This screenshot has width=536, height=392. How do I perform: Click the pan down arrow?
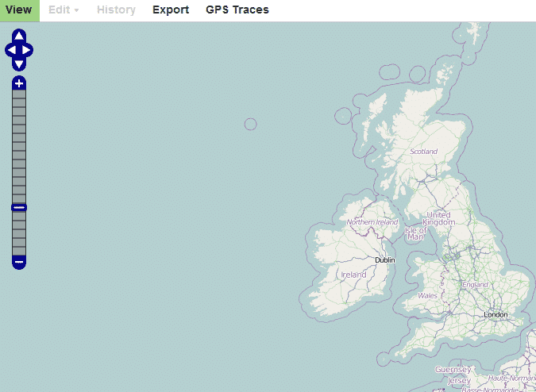coord(19,63)
